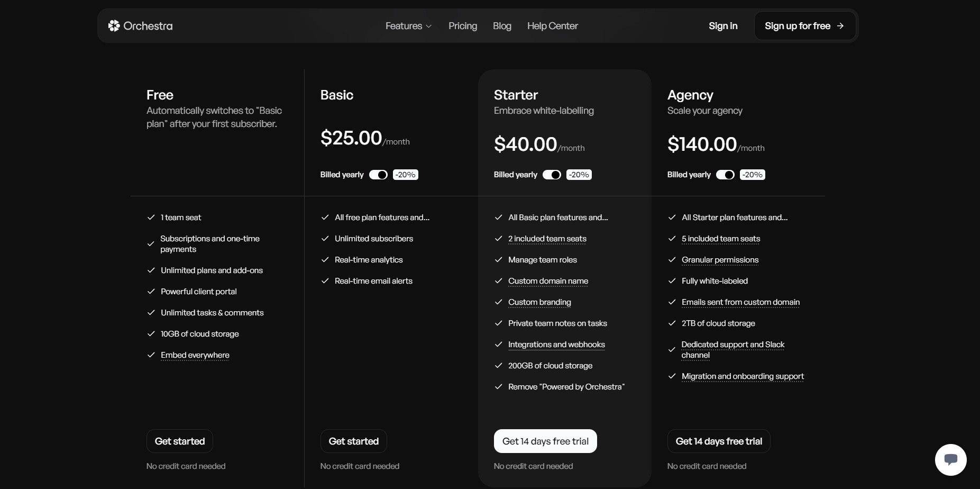Click checkmark beside Custom domain name
Viewport: 980px width, 489px height.
[x=498, y=281]
